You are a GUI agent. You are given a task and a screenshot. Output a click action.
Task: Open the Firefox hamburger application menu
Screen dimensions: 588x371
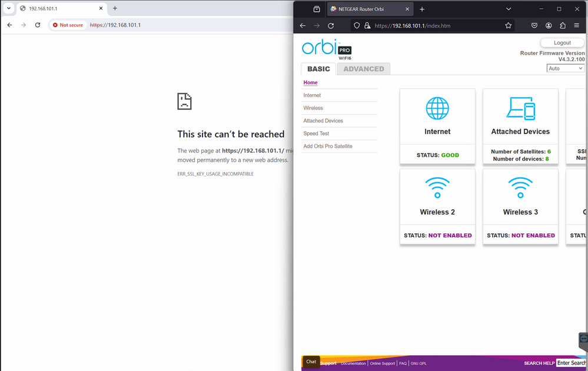[578, 26]
